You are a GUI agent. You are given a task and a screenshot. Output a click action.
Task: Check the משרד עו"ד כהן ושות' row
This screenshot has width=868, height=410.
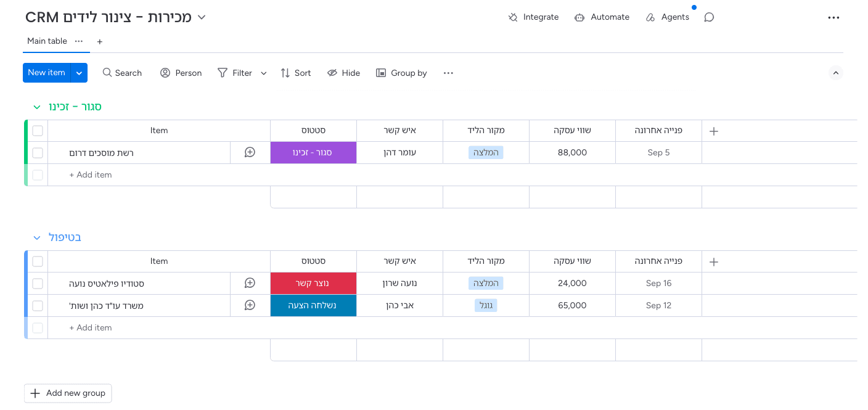(38, 306)
